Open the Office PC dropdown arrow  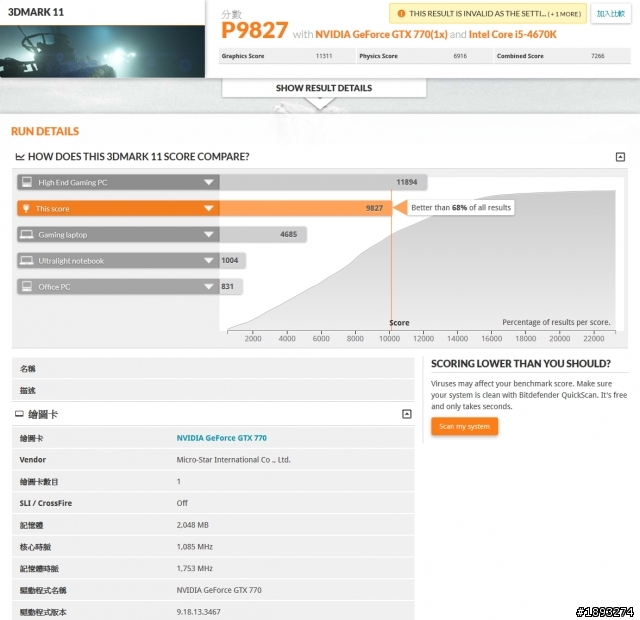(x=209, y=287)
